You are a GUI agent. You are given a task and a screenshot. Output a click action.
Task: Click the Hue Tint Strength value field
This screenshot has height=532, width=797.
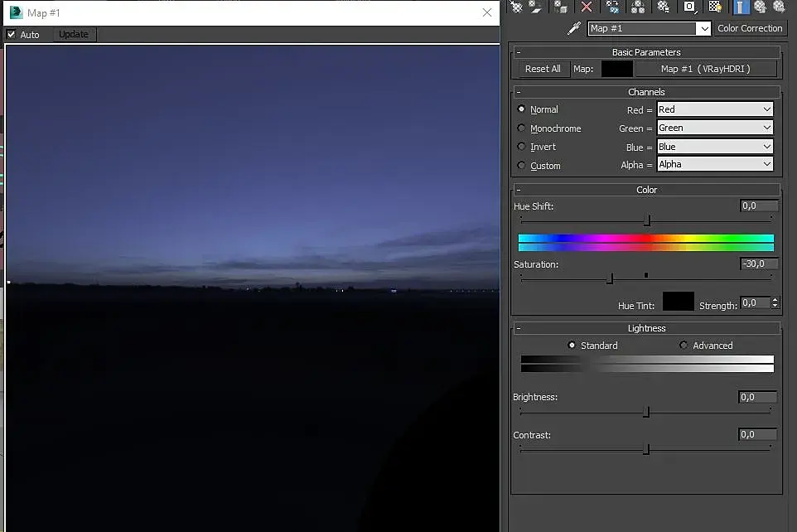(756, 303)
